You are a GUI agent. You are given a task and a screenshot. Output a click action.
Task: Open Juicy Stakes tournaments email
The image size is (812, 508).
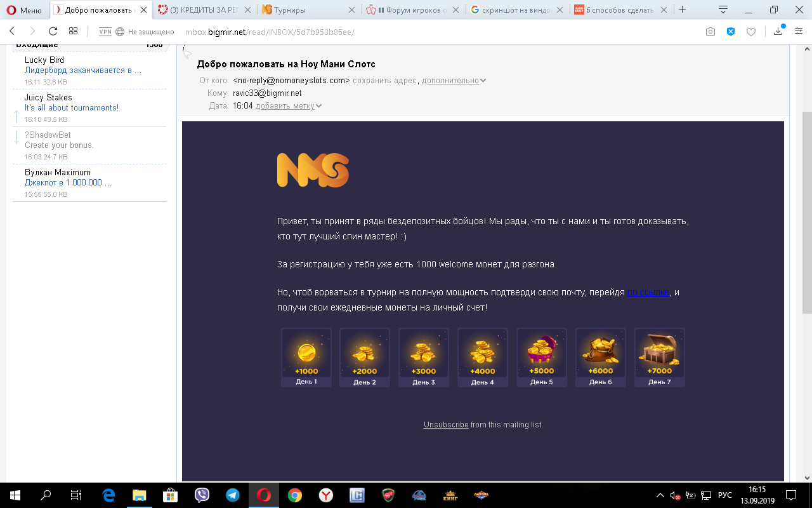click(x=89, y=108)
